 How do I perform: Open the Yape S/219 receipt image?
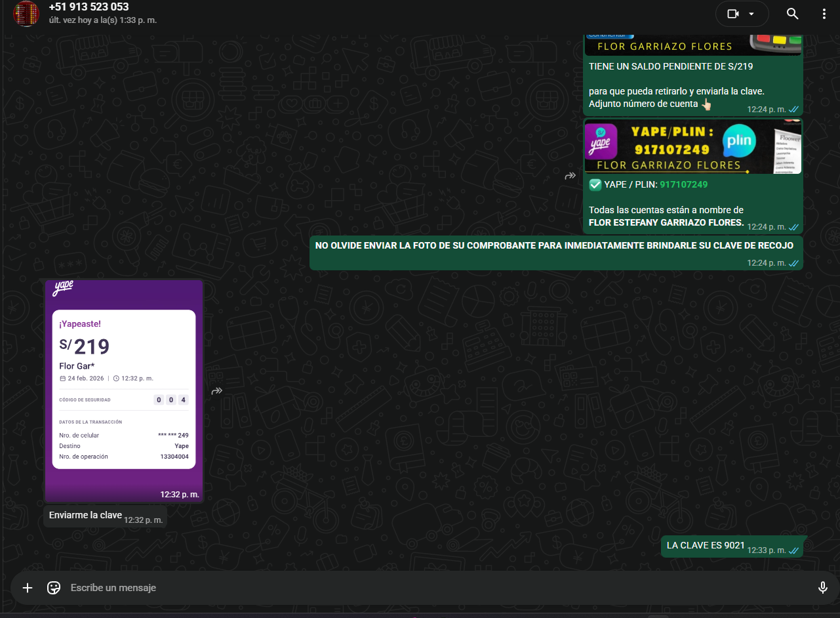click(124, 390)
